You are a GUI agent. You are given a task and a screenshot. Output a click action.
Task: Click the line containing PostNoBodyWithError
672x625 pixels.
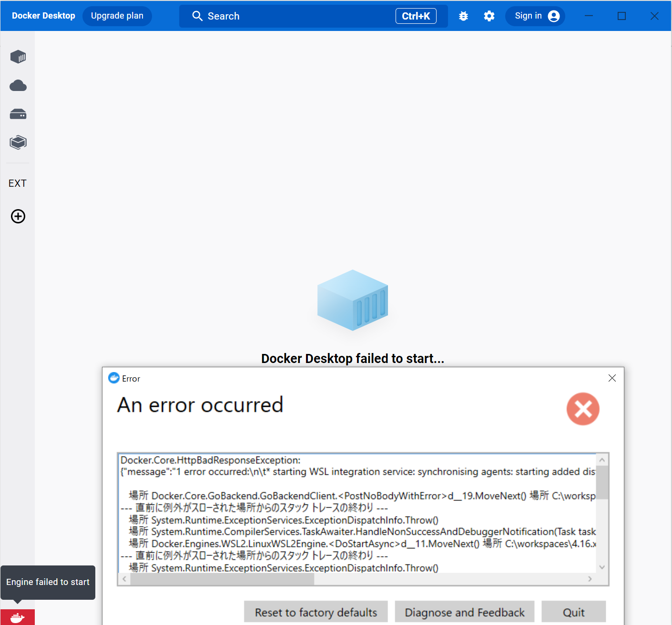tap(362, 496)
